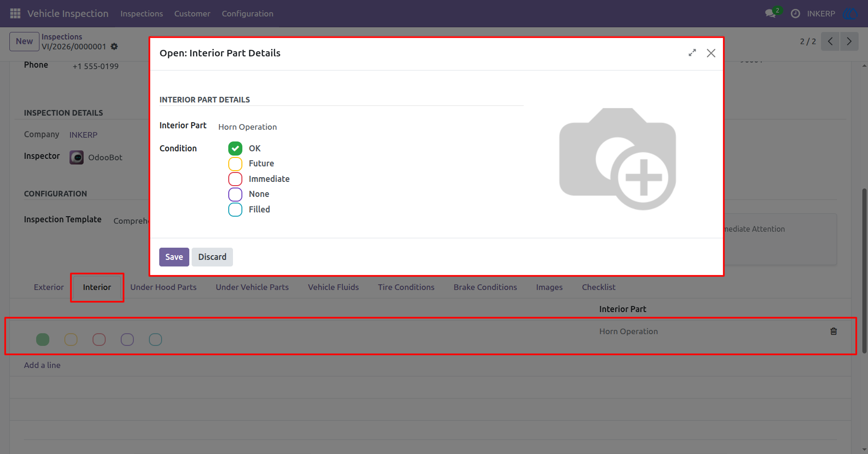The image size is (868, 454).
Task: Click the purple condition circle in Horn row
Action: point(127,339)
